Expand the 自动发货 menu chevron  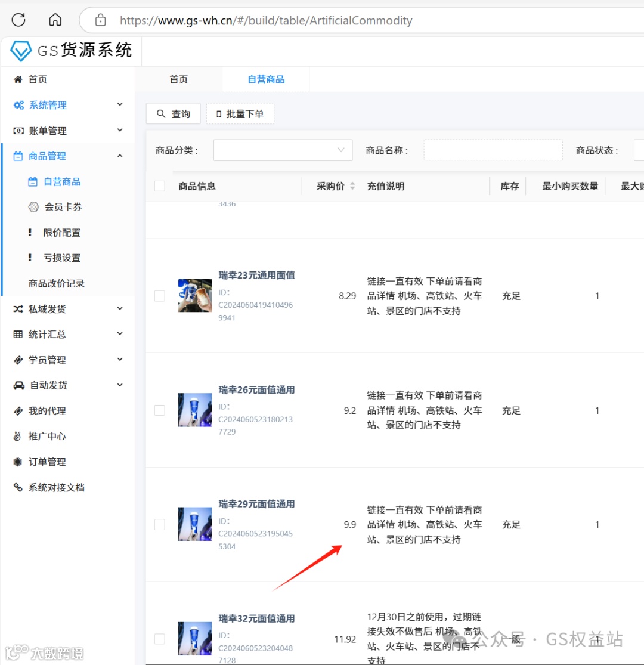120,385
